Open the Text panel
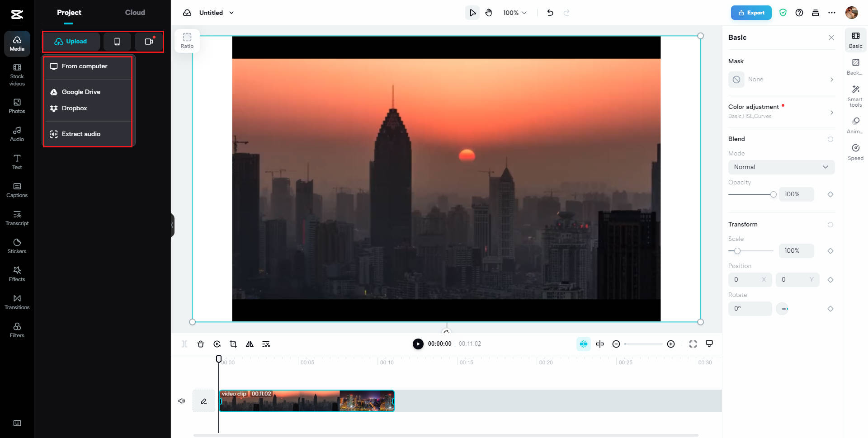 click(x=17, y=162)
